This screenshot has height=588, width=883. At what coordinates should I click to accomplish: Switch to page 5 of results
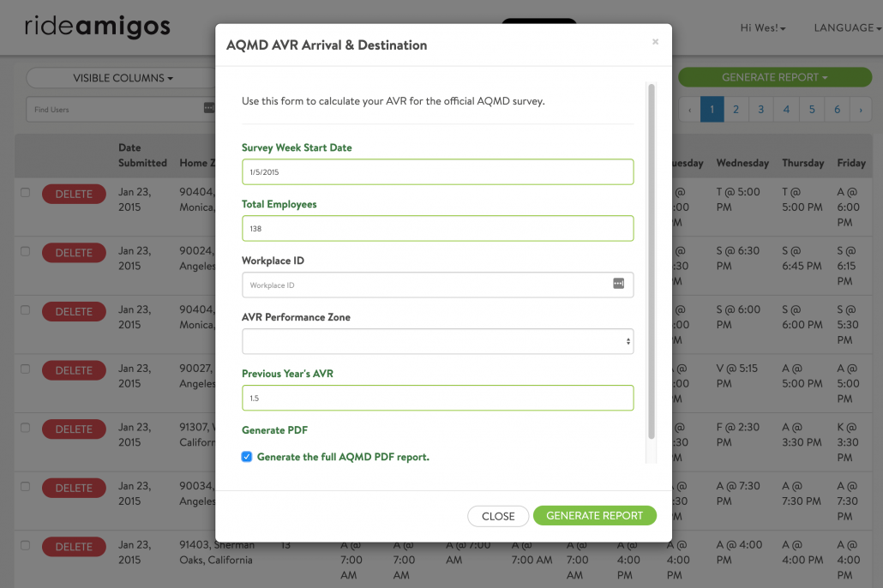(812, 109)
